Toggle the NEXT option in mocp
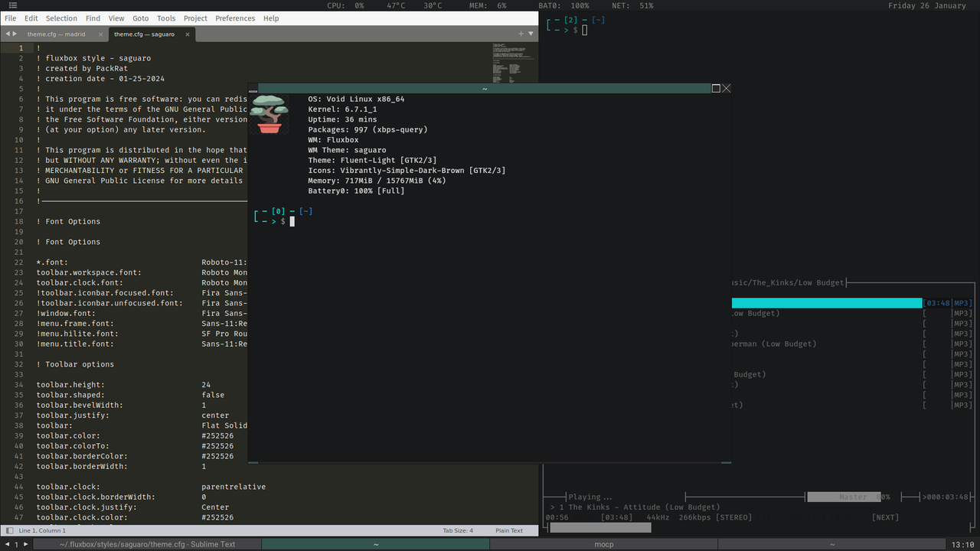This screenshot has height=551, width=980. click(x=886, y=517)
